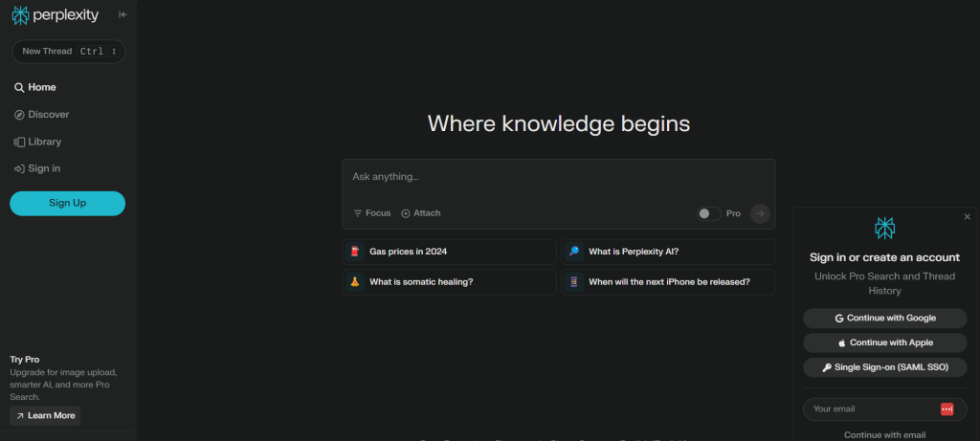
Task: Open the Library section
Action: point(44,142)
